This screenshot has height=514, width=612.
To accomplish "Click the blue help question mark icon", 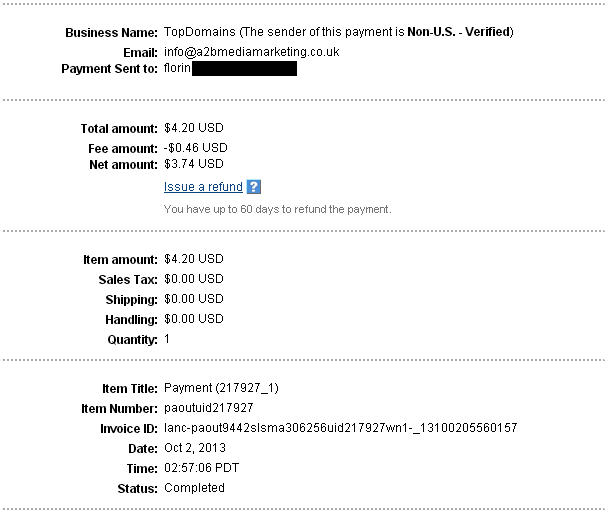I will [x=254, y=187].
